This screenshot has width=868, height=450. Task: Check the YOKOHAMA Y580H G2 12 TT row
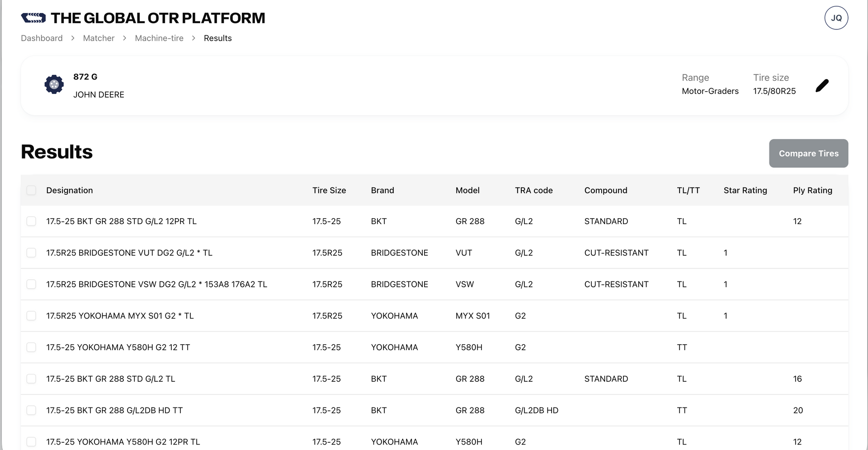click(31, 347)
